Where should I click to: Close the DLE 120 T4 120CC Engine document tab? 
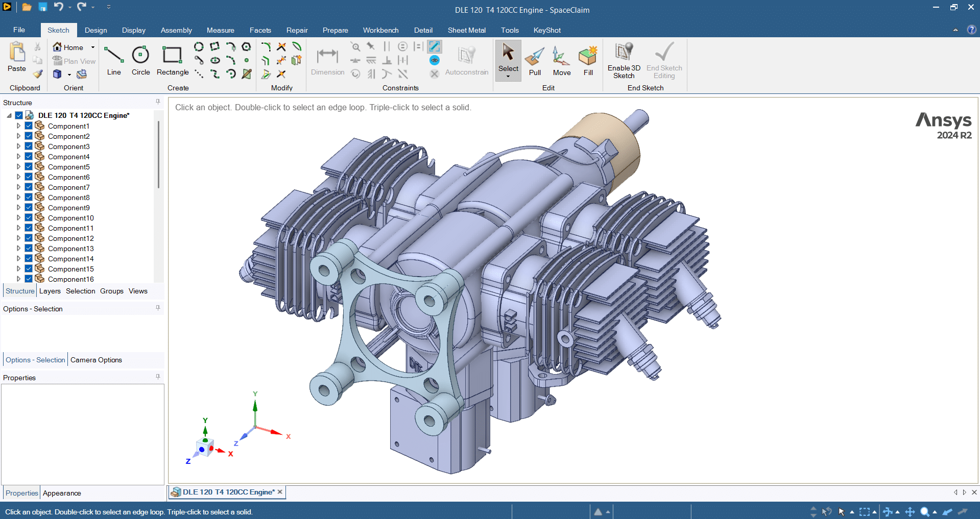pos(280,492)
